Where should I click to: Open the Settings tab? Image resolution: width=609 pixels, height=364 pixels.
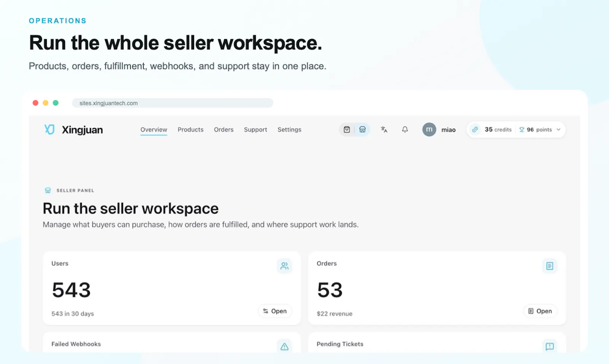tap(289, 130)
